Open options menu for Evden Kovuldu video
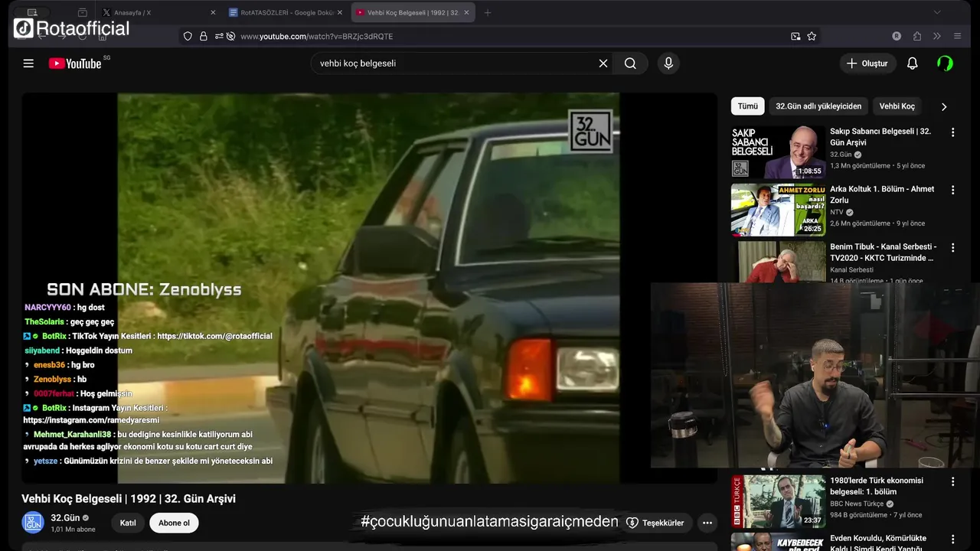980x551 pixels. point(953,539)
